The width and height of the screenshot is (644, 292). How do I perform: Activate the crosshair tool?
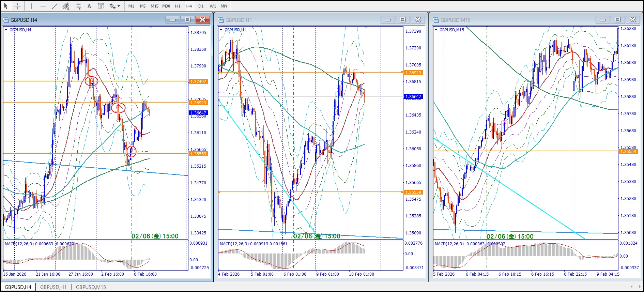pos(18,6)
